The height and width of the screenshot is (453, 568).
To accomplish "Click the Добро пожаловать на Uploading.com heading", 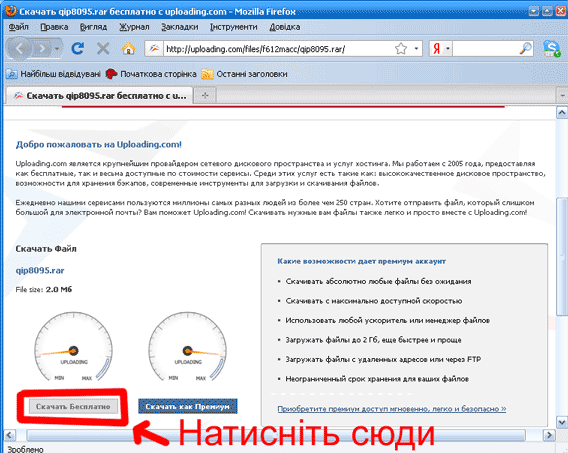I will 99,144.
